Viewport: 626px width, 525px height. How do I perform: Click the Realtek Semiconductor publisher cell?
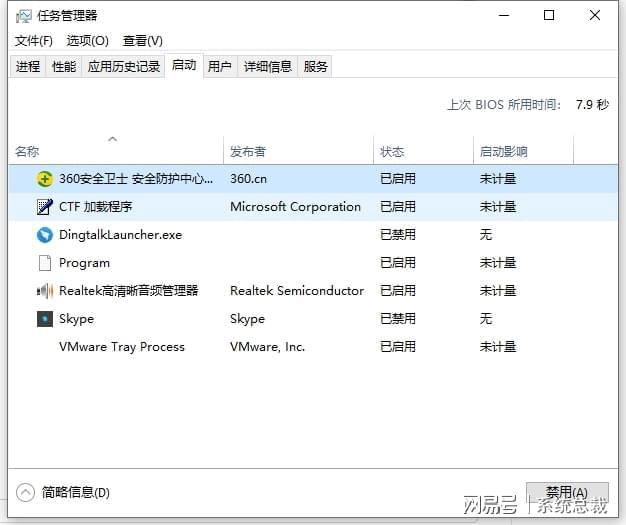[x=297, y=291]
